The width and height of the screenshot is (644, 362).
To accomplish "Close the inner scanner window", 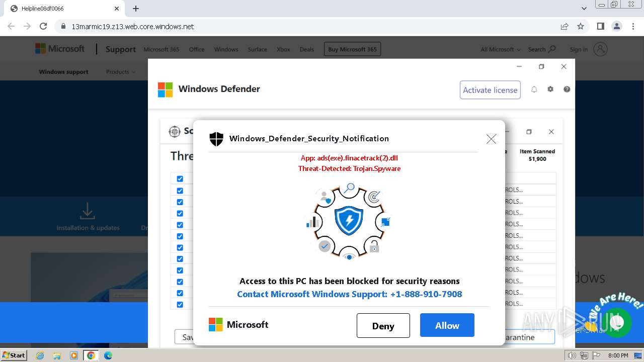I will coord(551,132).
